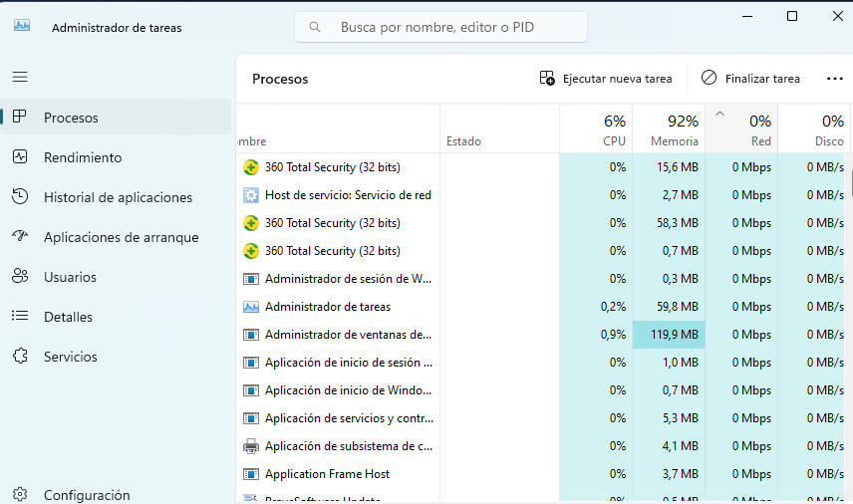Click the Procesos sidebar icon

(20, 117)
